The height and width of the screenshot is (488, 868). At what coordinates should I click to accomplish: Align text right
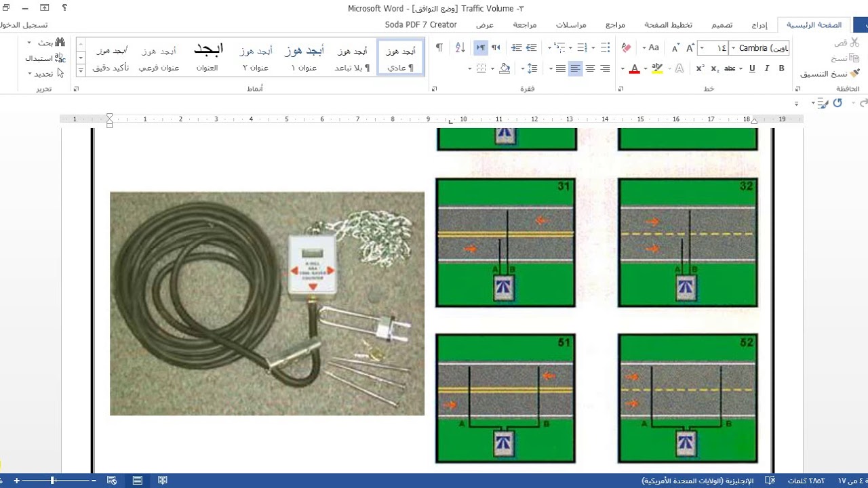click(605, 68)
